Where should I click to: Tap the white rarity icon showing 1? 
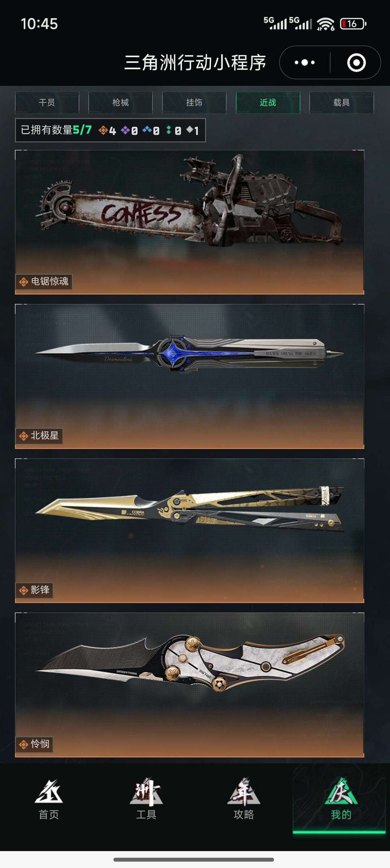190,130
